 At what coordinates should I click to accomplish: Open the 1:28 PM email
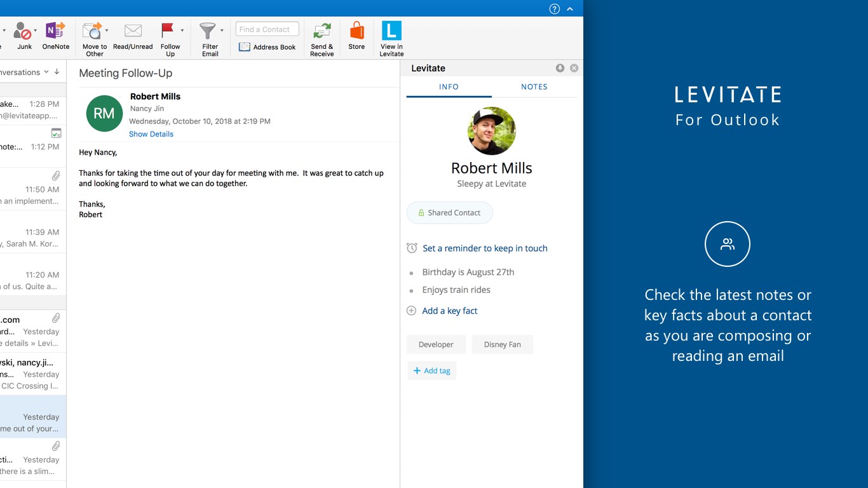click(x=33, y=110)
